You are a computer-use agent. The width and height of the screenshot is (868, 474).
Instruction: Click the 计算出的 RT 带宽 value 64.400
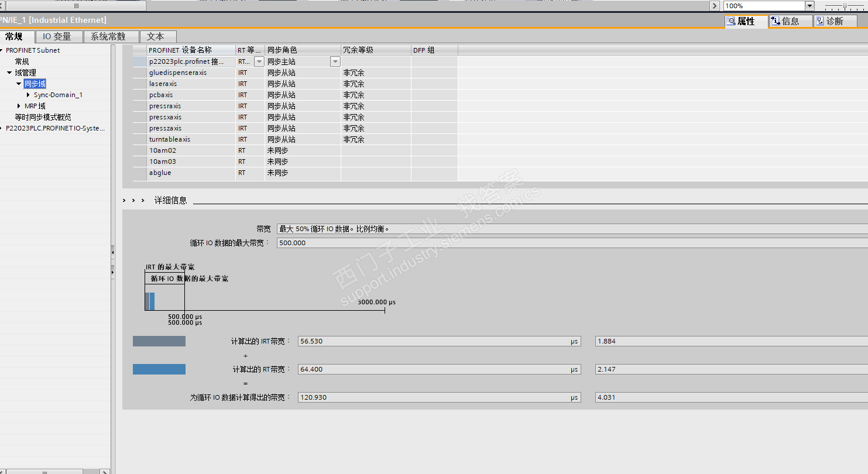tap(439, 369)
